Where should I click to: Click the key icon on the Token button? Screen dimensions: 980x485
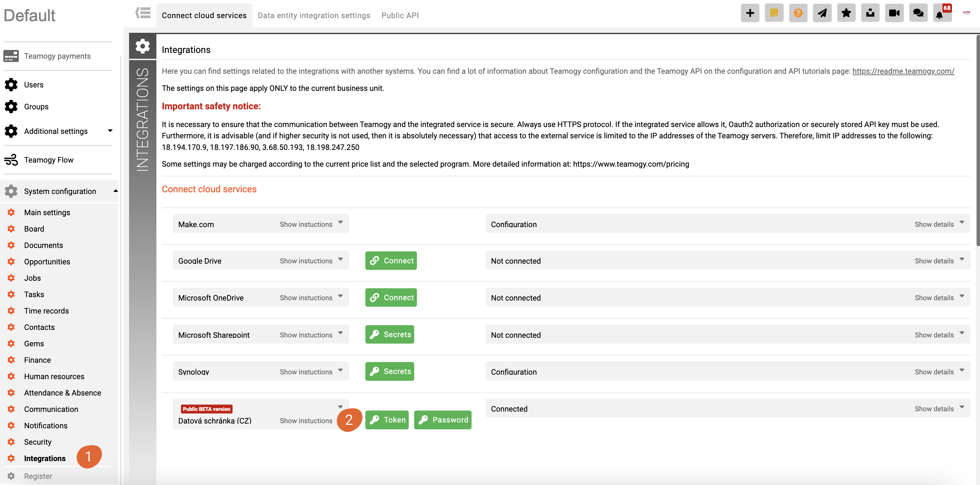coord(375,419)
